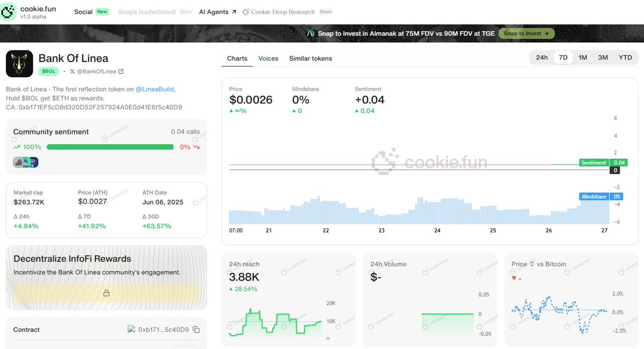The height and width of the screenshot is (349, 644).
Task: Click the 24h Volume $- value
Action: 376,277
